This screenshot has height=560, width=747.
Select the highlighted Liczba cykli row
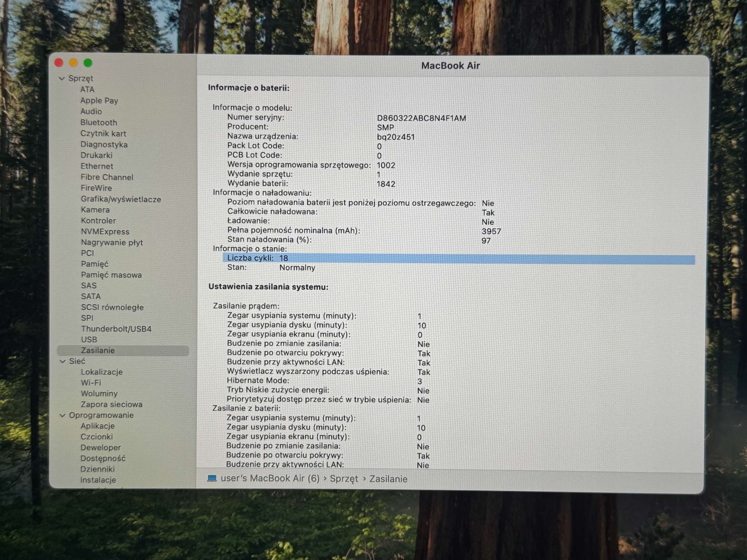[x=459, y=259]
